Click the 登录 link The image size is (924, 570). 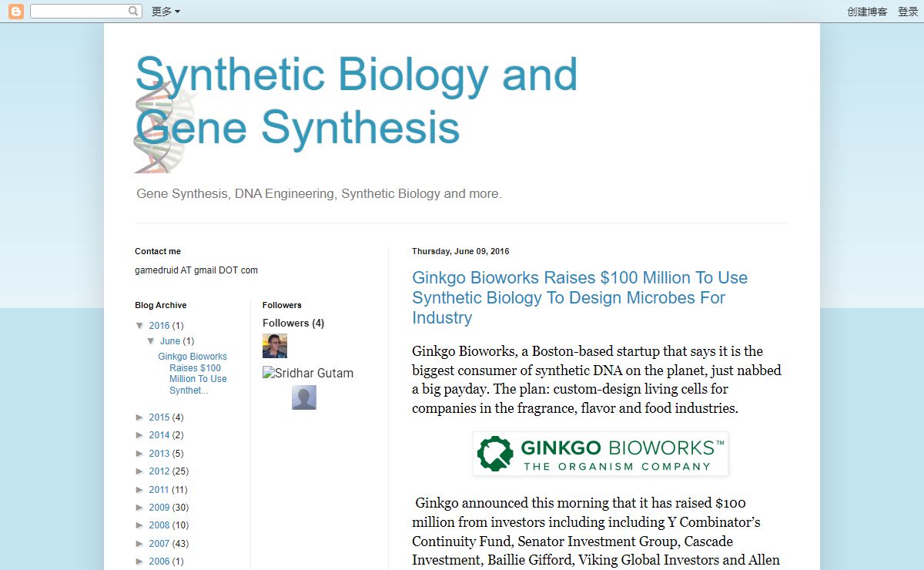[x=908, y=12]
